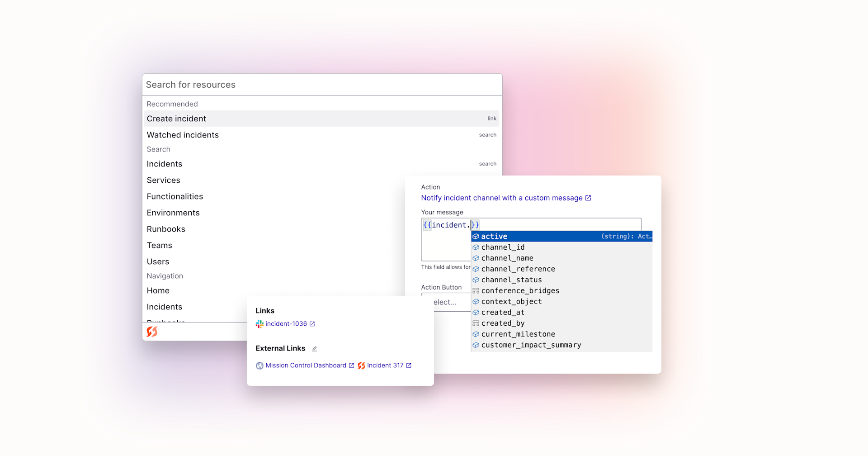Viewport: 868px width, 456px height.
Task: Choose Incidents under the Search heading
Action: pos(321,164)
